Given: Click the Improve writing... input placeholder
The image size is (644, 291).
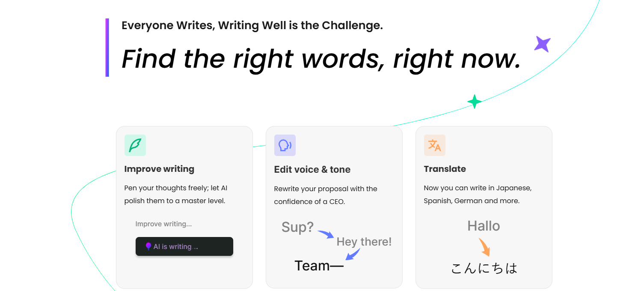Looking at the screenshot, I should click(x=163, y=224).
